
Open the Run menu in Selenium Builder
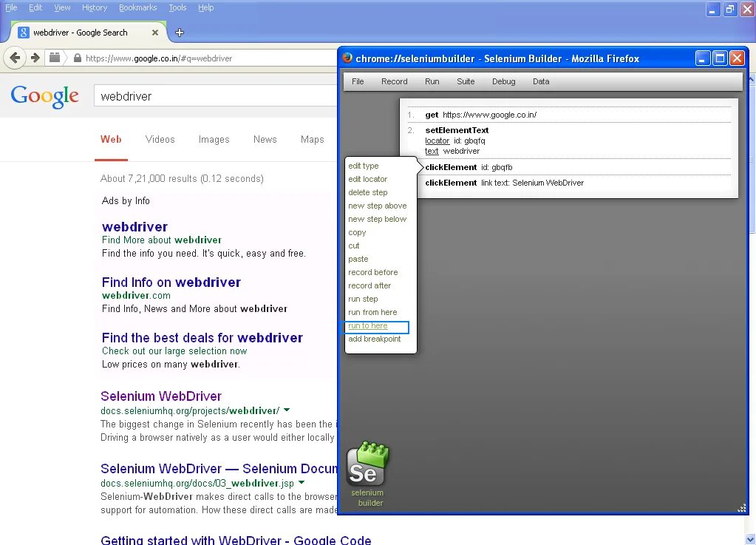coord(432,81)
